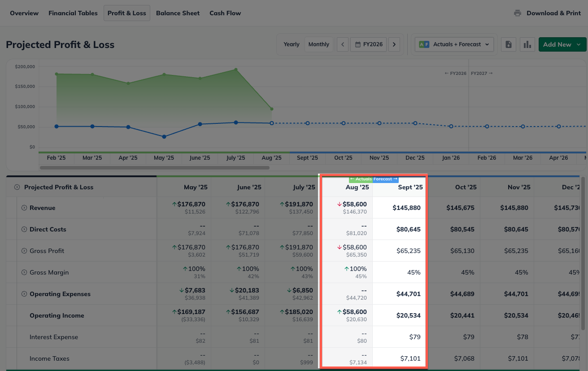
Task: Expand the Operating Expenses row
Action: click(25, 294)
